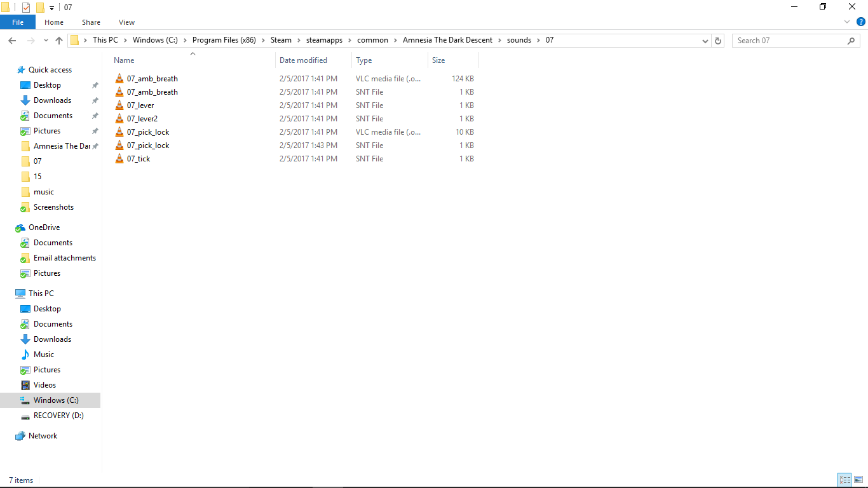Click steamapps in the breadcrumb path
The height and width of the screenshot is (488, 868).
click(x=324, y=40)
